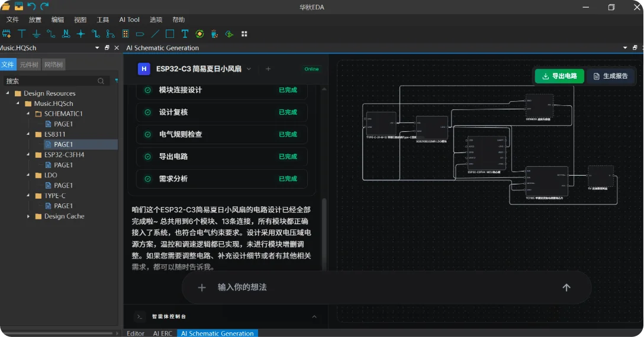
Task: Select the rectangle drawing tool
Action: tap(170, 34)
